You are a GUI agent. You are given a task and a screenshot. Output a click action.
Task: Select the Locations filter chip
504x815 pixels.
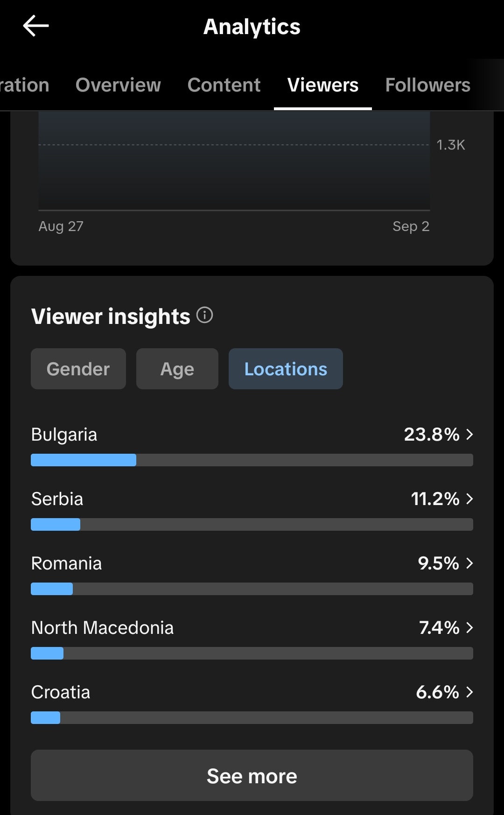coord(286,369)
